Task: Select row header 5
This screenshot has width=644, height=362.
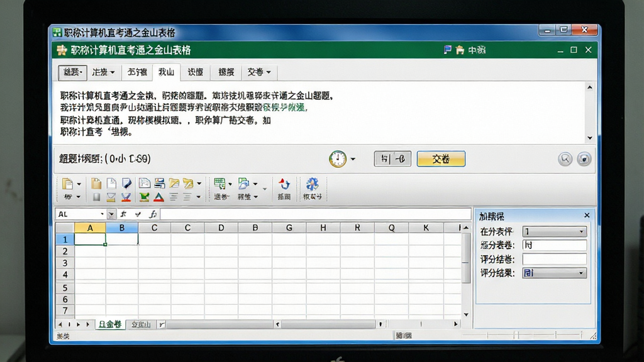Action: click(x=65, y=287)
